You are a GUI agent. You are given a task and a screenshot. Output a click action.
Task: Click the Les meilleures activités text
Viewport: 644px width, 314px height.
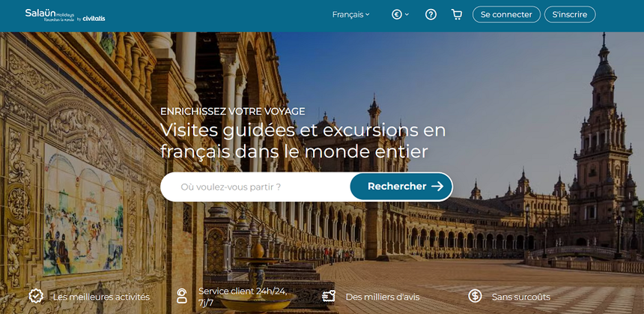coord(101,297)
